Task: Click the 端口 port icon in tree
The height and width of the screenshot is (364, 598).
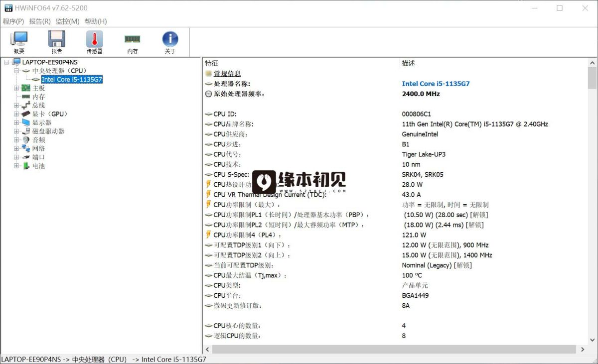Action: pyautogui.click(x=26, y=157)
